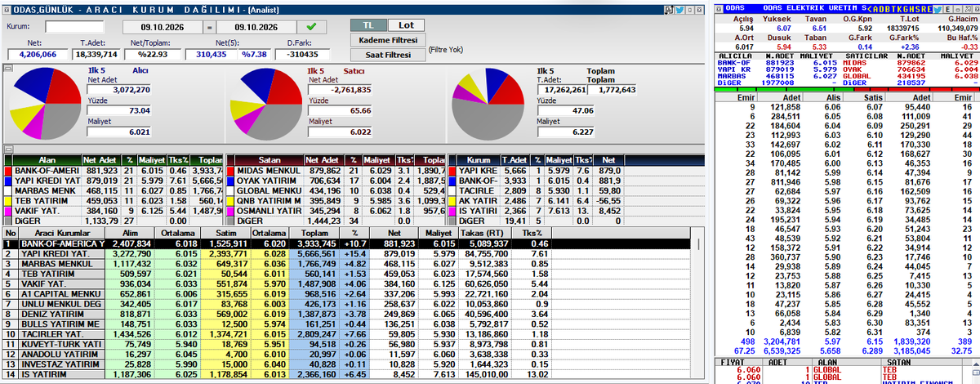This screenshot has height=384, width=980.
Task: Click the Ilk 5 Satıcı sellers pie chart
Action: click(266, 104)
